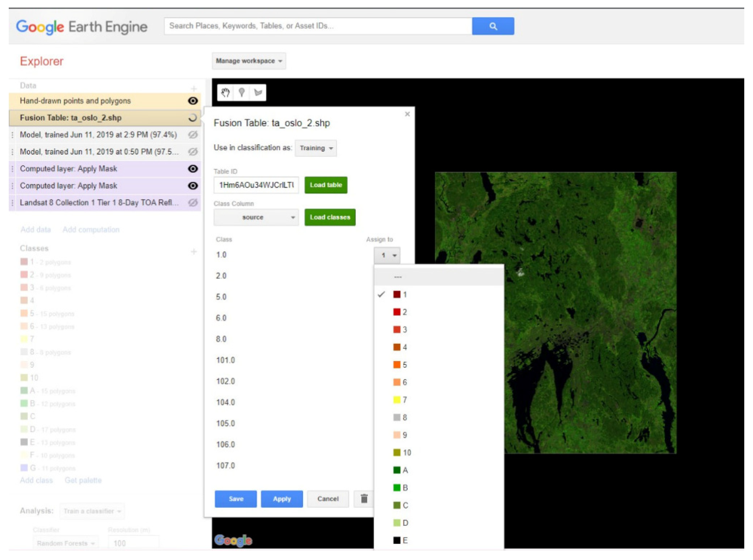Click the blue search magnifier button

tap(493, 26)
